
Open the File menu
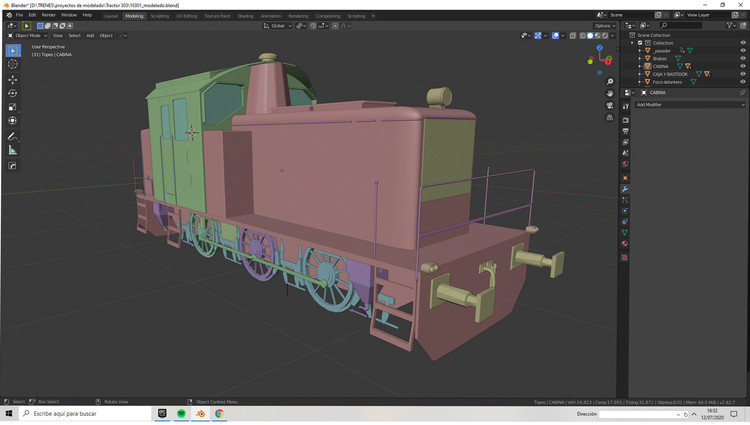click(x=19, y=15)
